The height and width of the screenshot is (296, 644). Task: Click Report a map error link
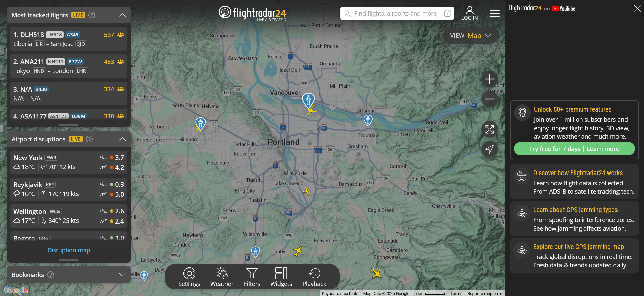point(485,293)
